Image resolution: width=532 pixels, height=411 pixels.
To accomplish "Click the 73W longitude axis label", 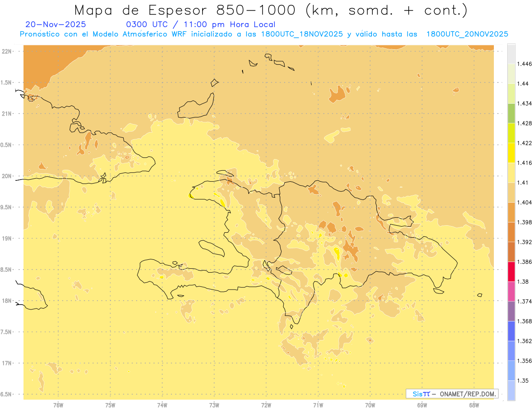I will point(214,405).
